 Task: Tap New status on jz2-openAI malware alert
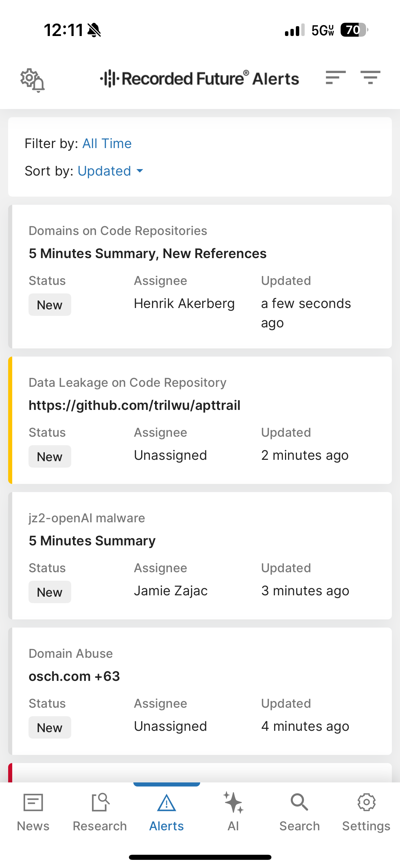(50, 592)
